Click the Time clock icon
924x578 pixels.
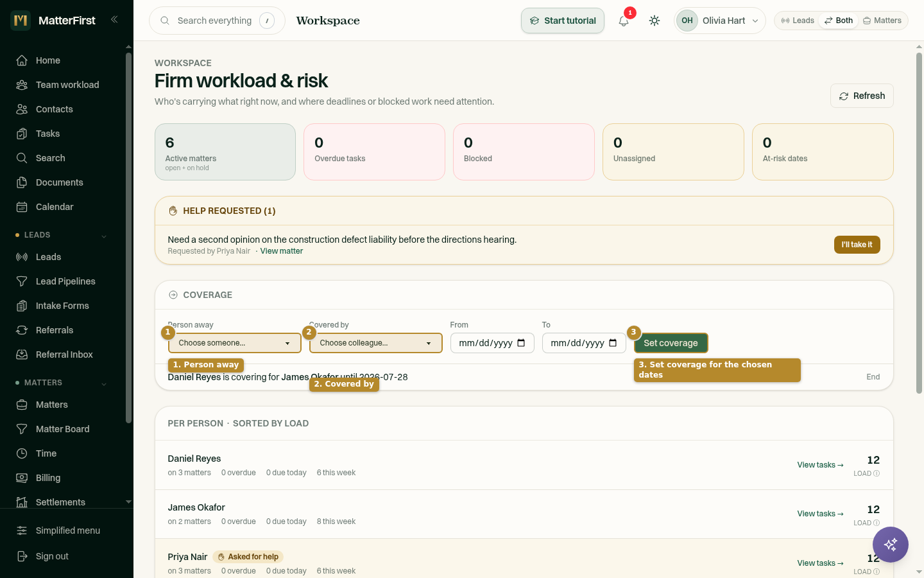point(22,453)
